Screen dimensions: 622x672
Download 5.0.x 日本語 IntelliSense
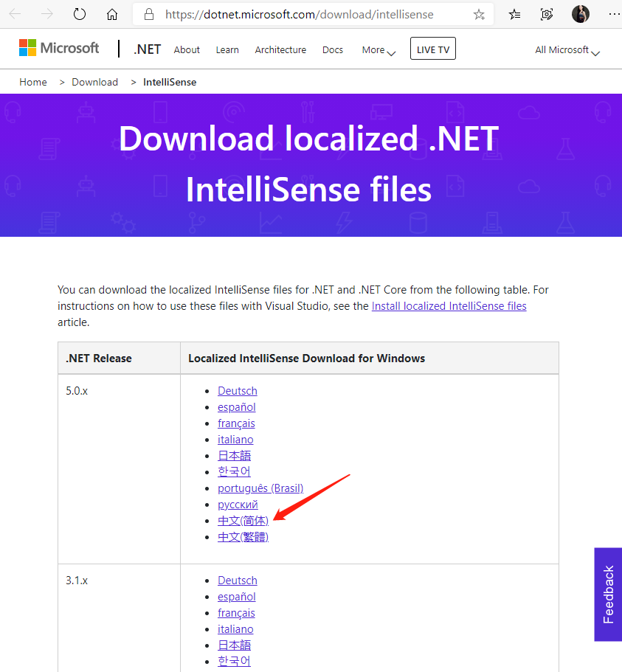point(234,456)
